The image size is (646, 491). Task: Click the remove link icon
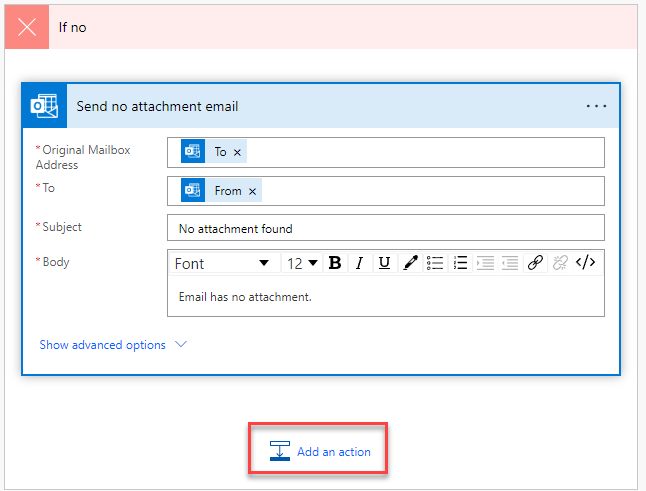(560, 262)
